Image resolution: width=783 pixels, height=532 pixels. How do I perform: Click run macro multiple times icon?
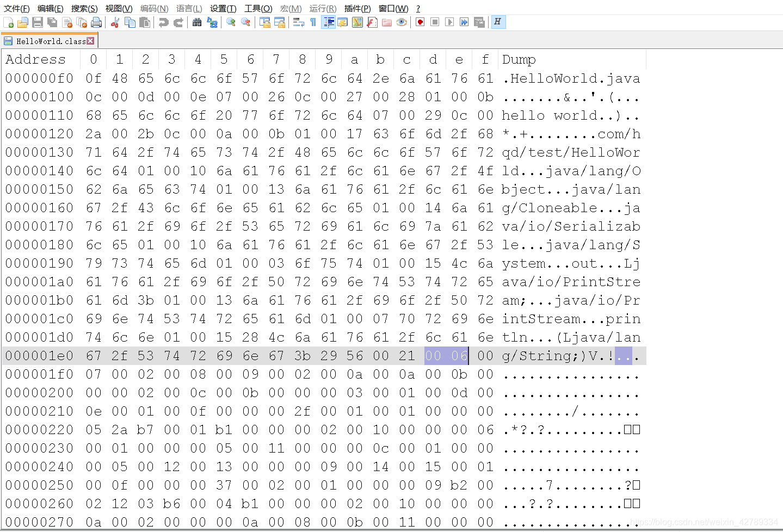pyautogui.click(x=464, y=22)
